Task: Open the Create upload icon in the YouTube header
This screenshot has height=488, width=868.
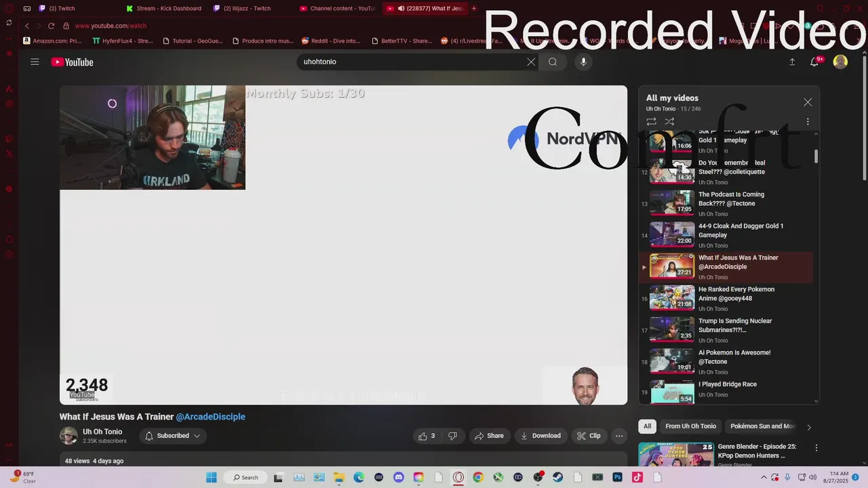Action: tap(792, 62)
